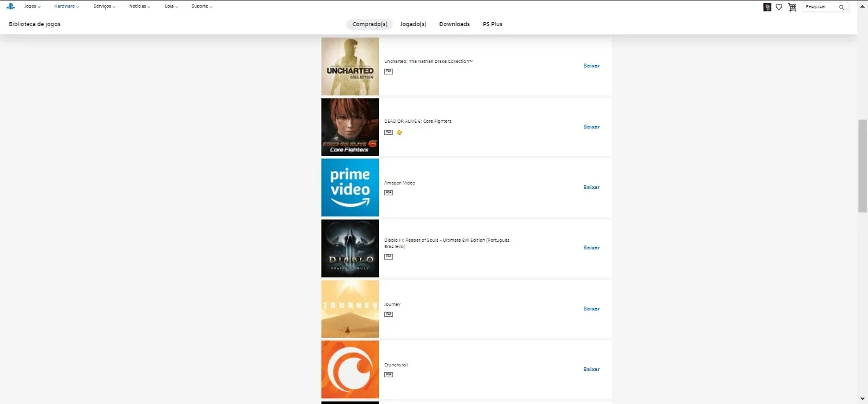
Task: Click the PlayStation logo icon
Action: click(11, 6)
